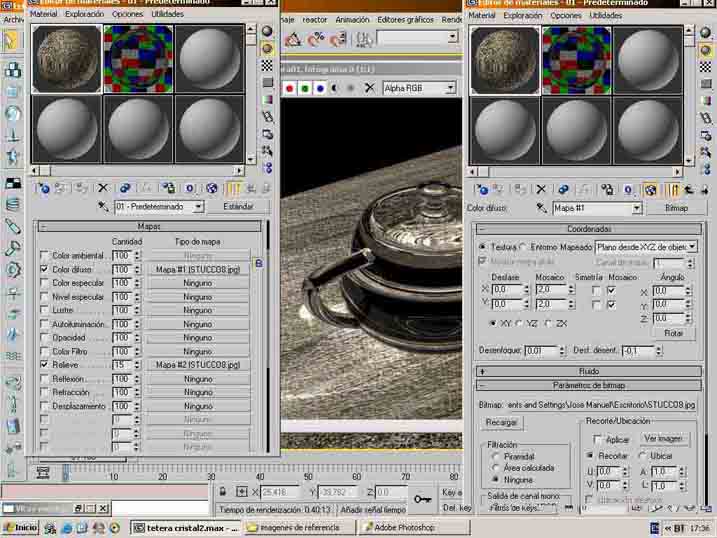Screen dimensions: 717x538
Task: Enable Reflexión map checkbox
Action: [44, 378]
